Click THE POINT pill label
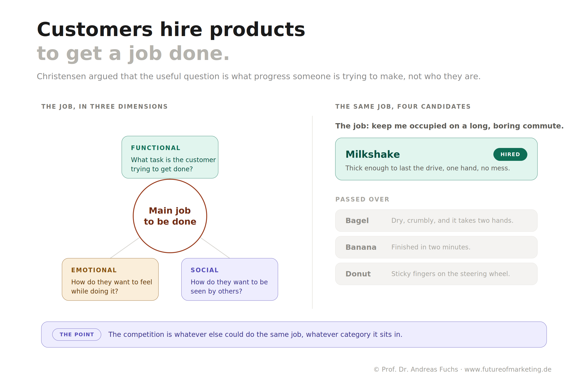 [x=76, y=335]
